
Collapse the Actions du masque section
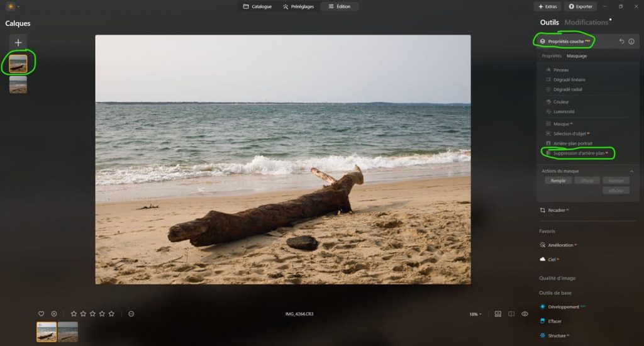(x=631, y=171)
